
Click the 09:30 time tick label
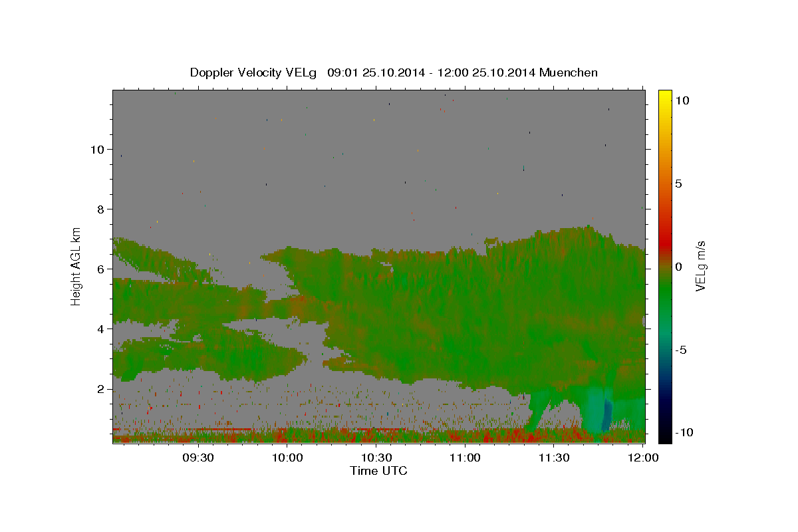point(198,458)
